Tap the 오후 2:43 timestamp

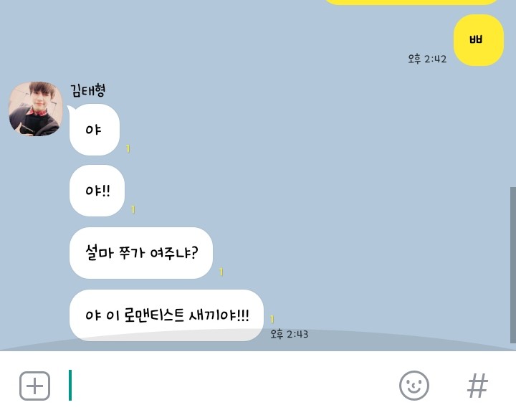(x=290, y=334)
